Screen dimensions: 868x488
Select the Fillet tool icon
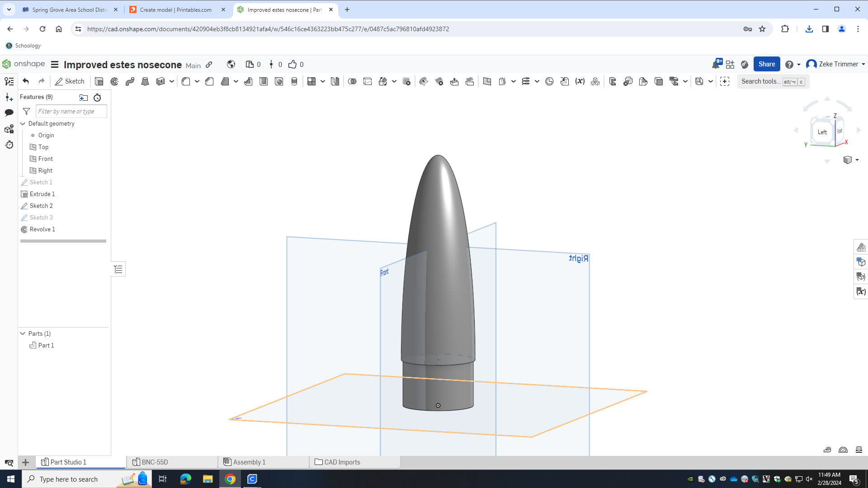(x=186, y=81)
